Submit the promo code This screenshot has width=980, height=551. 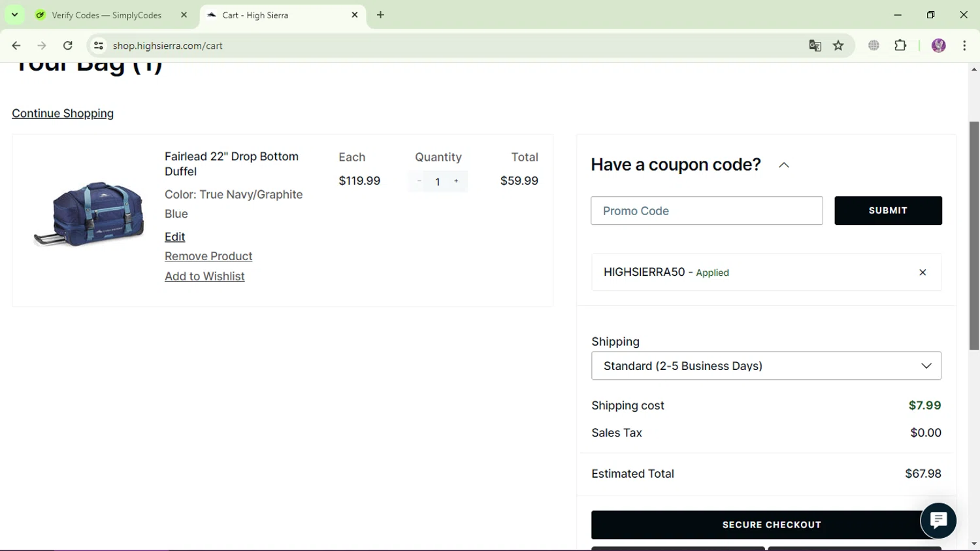click(x=888, y=210)
